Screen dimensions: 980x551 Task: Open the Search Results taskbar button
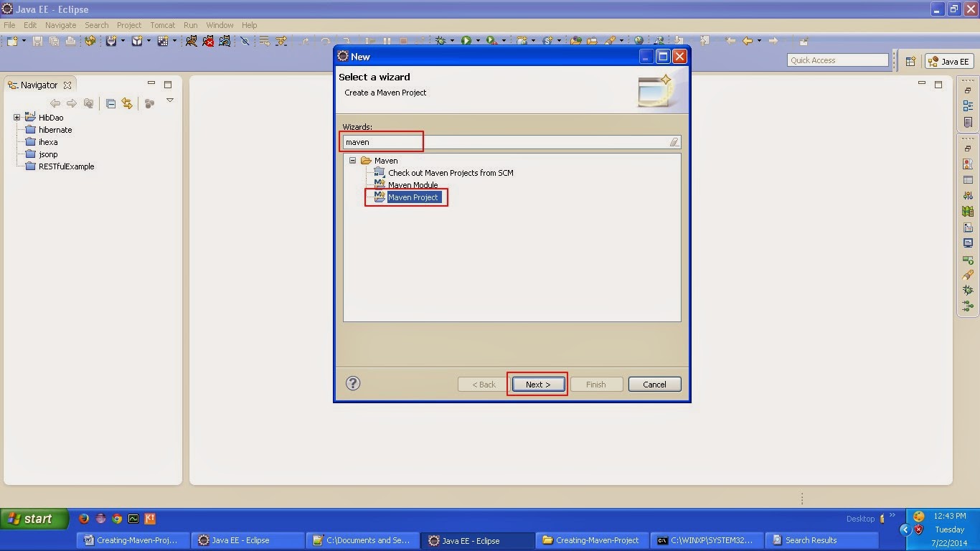tap(822, 540)
